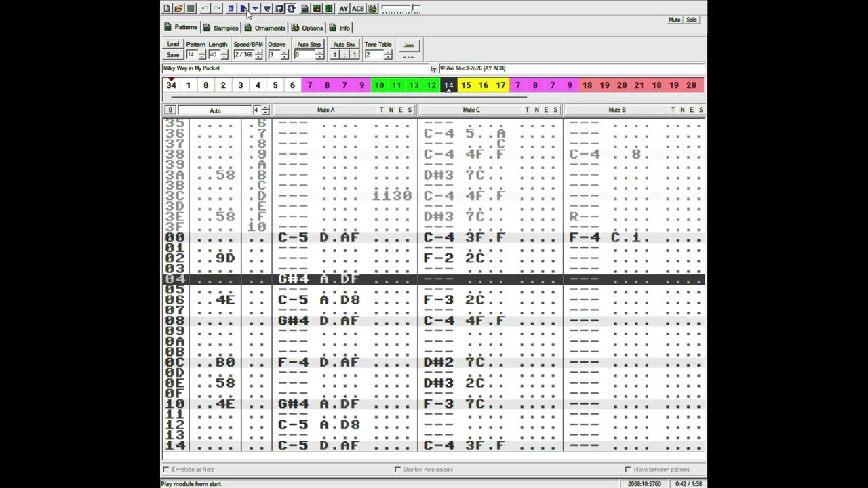
Task: Click the third green toolbar icon
Action: 329,8
